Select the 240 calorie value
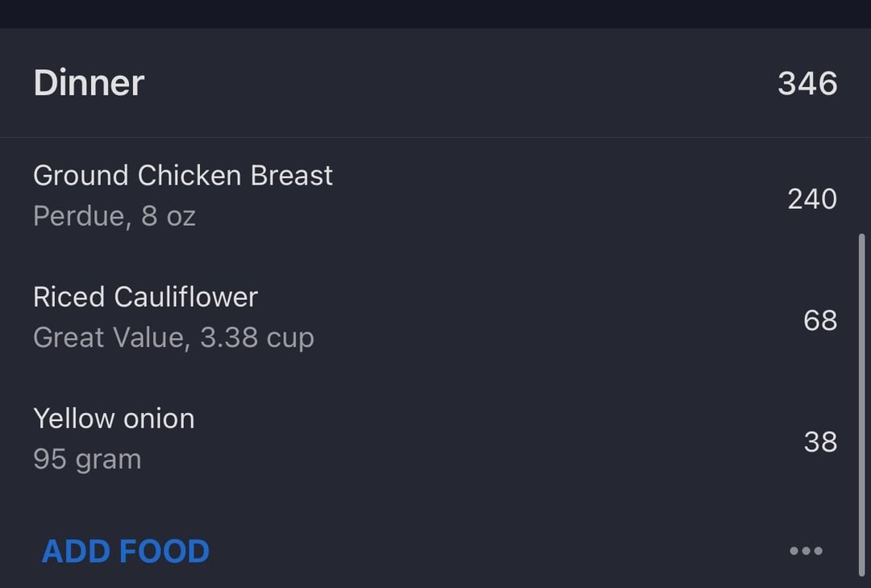Screen dimensions: 871x588 coord(812,199)
